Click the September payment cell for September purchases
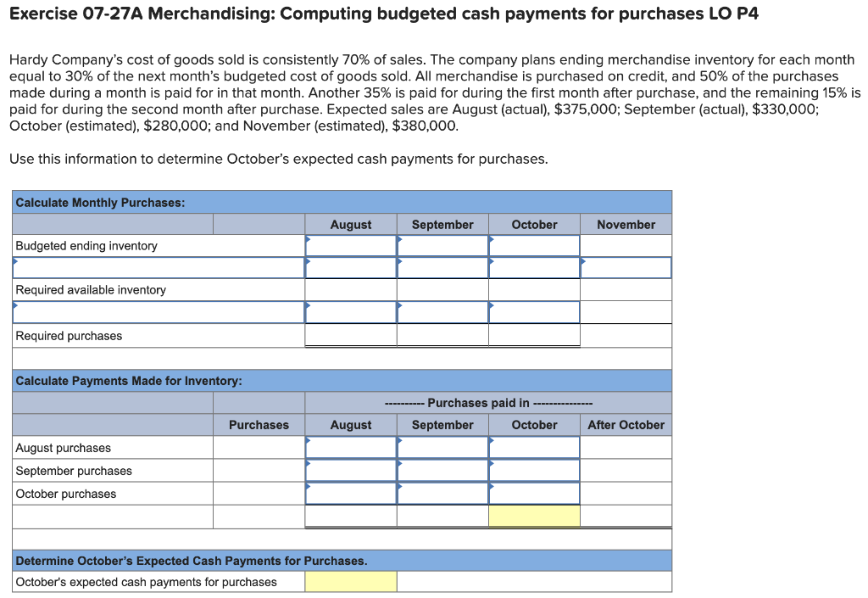This screenshot has height=598, width=868. [442, 470]
